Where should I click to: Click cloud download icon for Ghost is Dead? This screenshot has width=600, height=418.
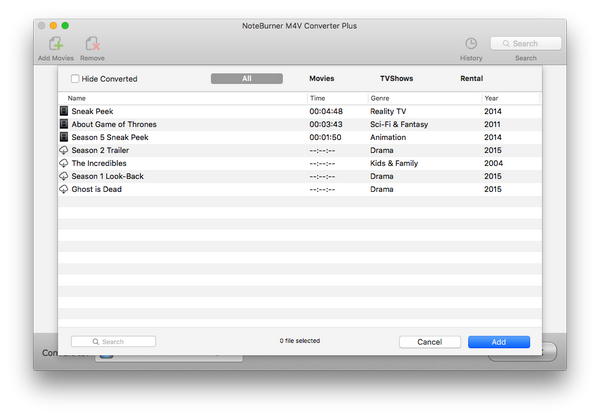click(x=64, y=189)
